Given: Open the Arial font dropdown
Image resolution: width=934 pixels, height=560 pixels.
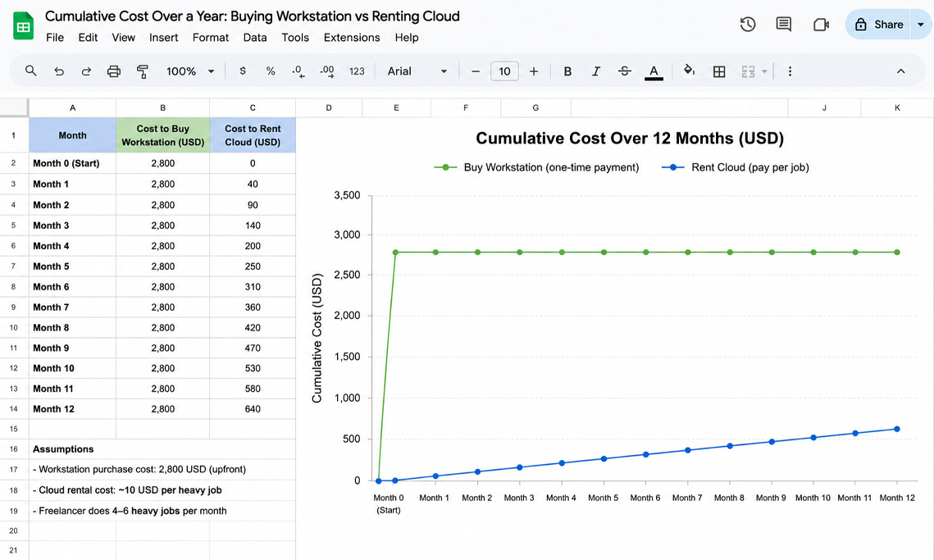Looking at the screenshot, I should 417,71.
